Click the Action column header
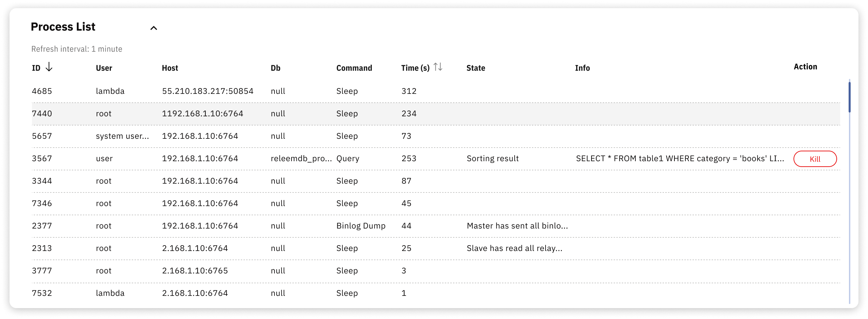 click(805, 66)
